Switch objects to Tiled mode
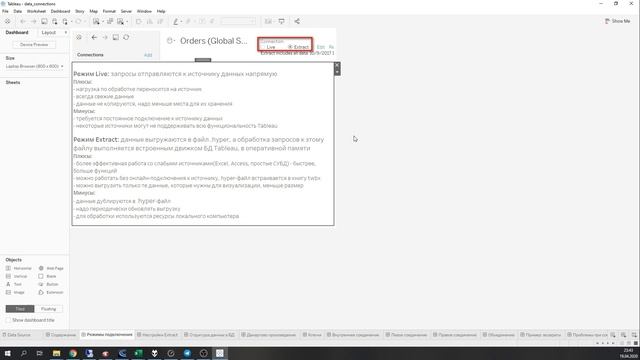 (20, 309)
